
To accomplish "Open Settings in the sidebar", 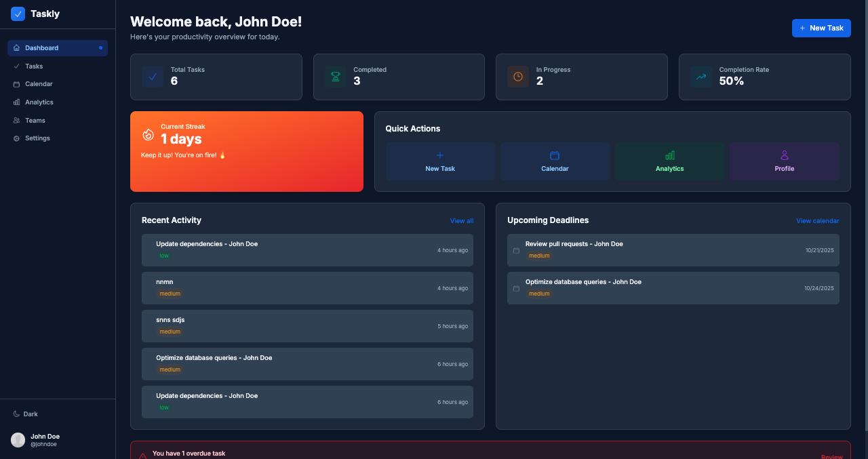I will [37, 138].
